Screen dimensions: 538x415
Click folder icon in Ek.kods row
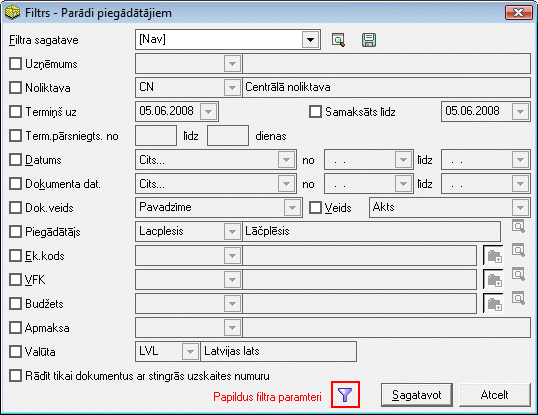coord(493,256)
